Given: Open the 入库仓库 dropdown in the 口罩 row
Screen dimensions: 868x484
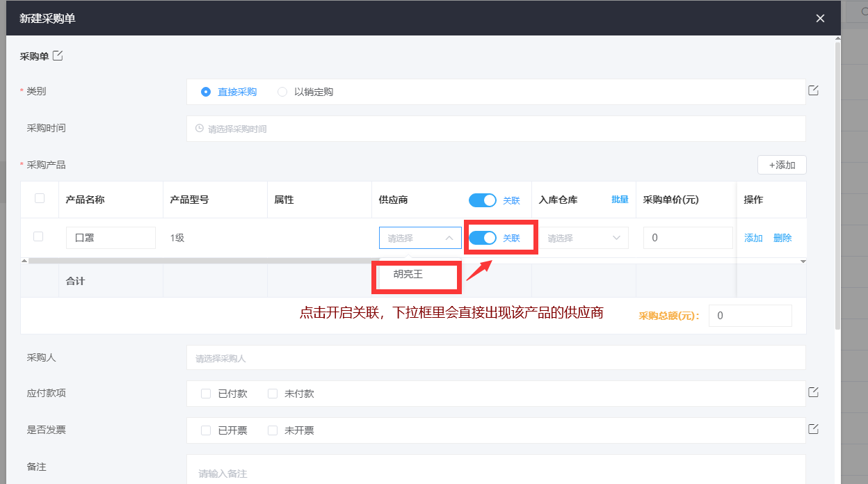Looking at the screenshot, I should pos(584,238).
